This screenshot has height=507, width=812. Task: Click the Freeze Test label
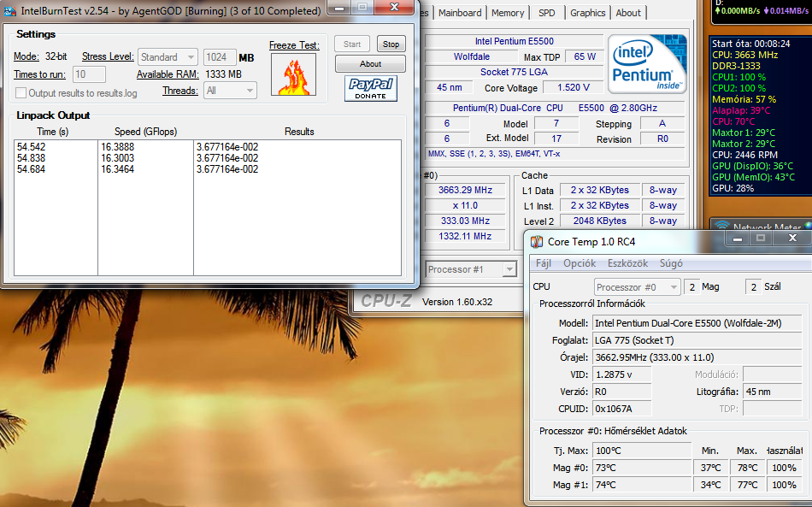[x=294, y=45]
